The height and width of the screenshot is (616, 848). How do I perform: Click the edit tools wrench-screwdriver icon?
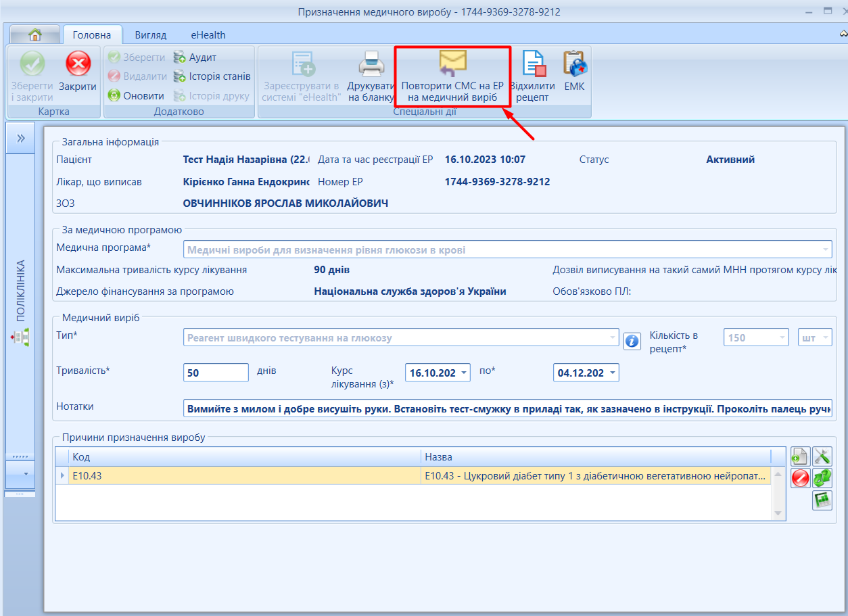click(x=822, y=457)
